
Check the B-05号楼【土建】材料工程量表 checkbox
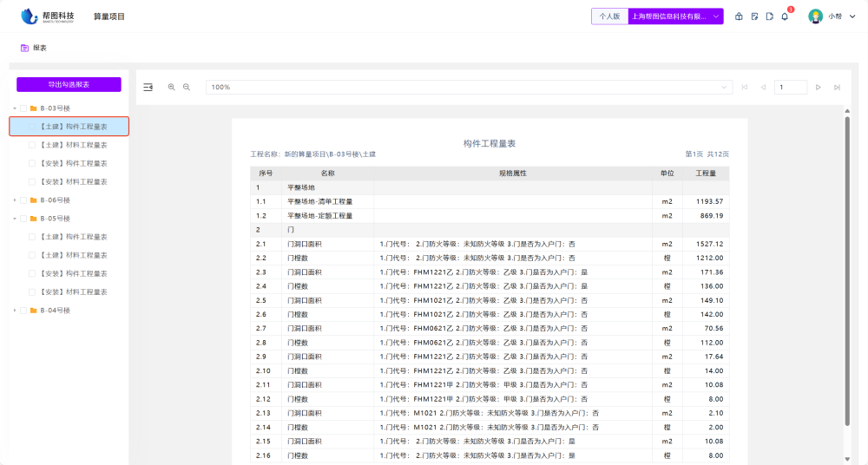32,255
